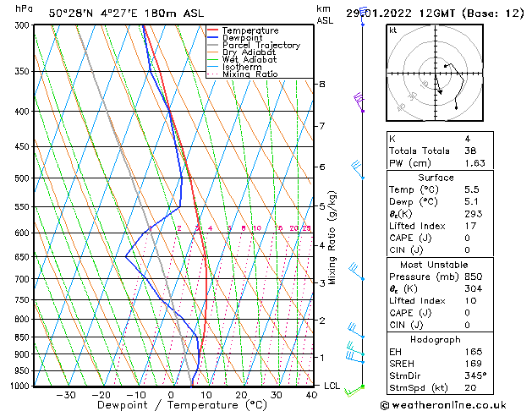The image size is (532, 411).
Task: Click the purple wind barb near 400 hPa
Action: pyautogui.click(x=359, y=102)
